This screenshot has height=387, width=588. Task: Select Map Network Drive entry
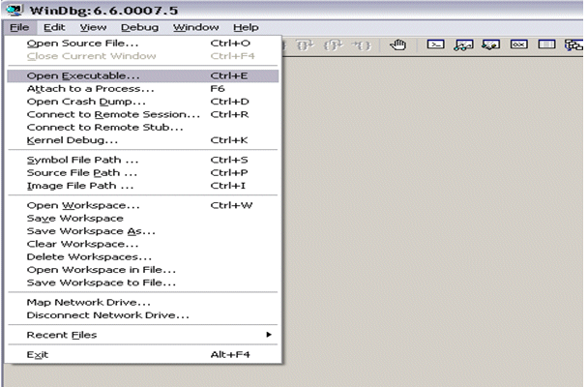(87, 302)
